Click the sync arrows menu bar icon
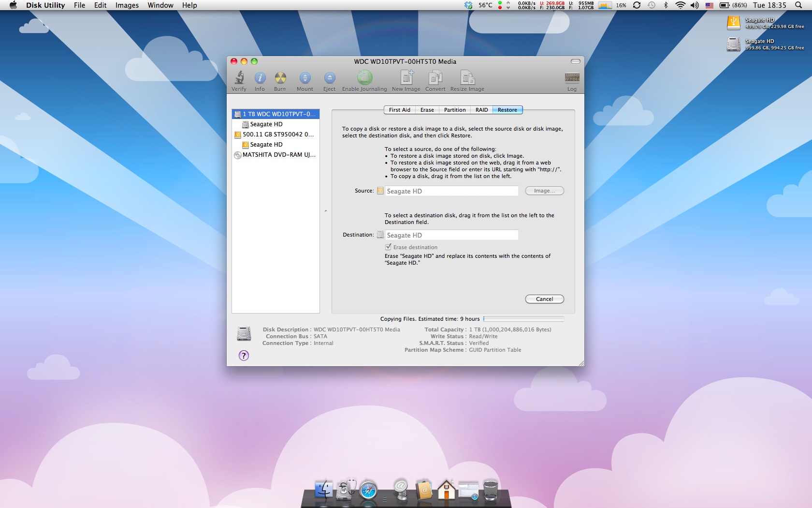 tap(637, 5)
